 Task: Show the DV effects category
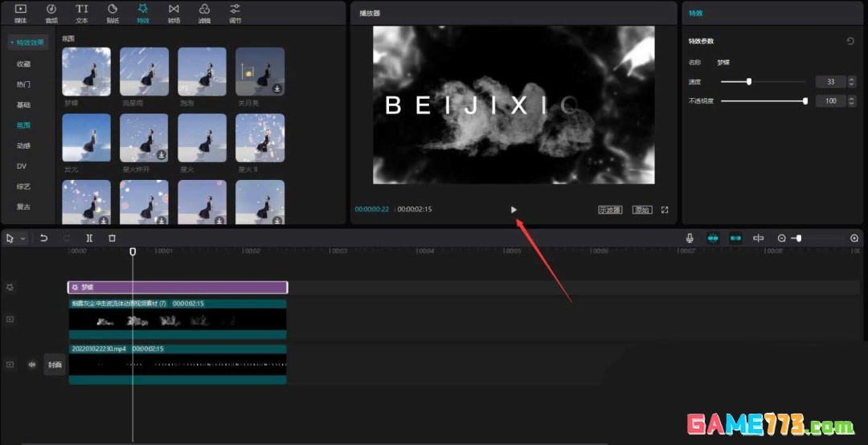click(x=21, y=166)
